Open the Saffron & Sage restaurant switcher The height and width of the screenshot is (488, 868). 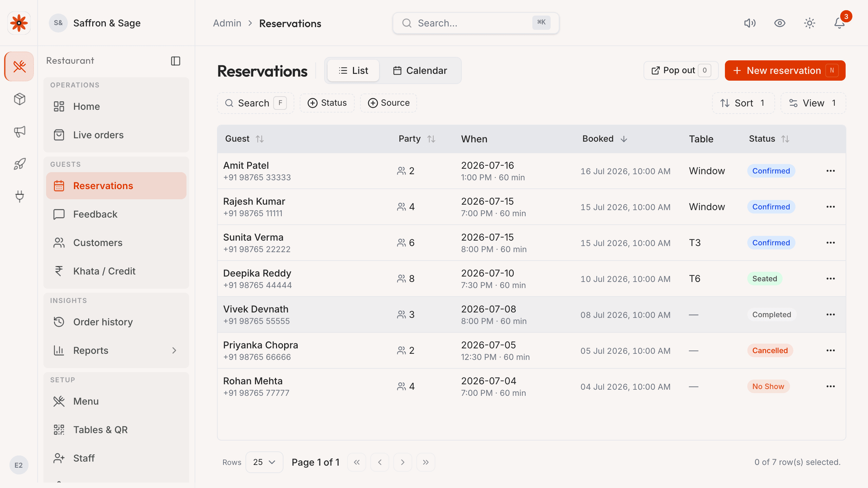click(95, 23)
